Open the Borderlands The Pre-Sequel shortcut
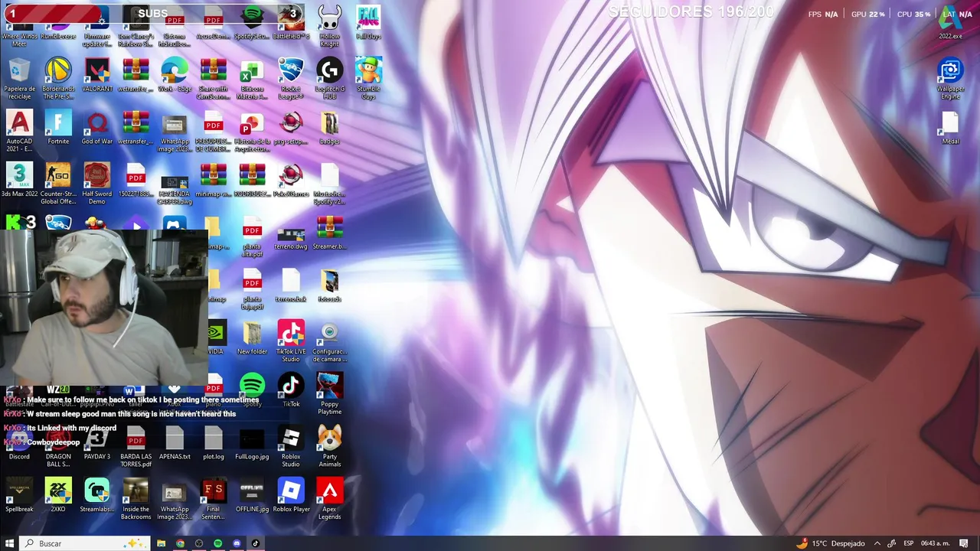980x551 pixels. [x=58, y=78]
